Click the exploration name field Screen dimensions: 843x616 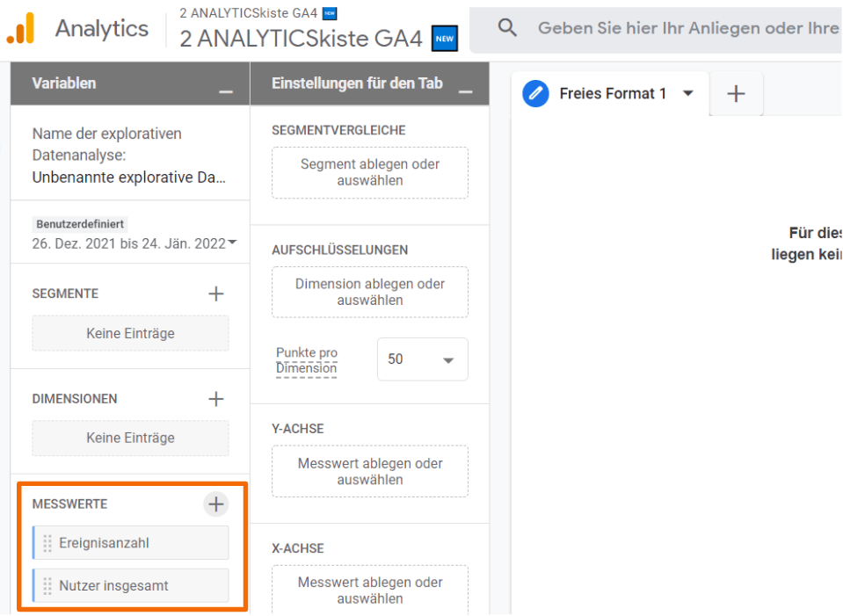tap(129, 177)
